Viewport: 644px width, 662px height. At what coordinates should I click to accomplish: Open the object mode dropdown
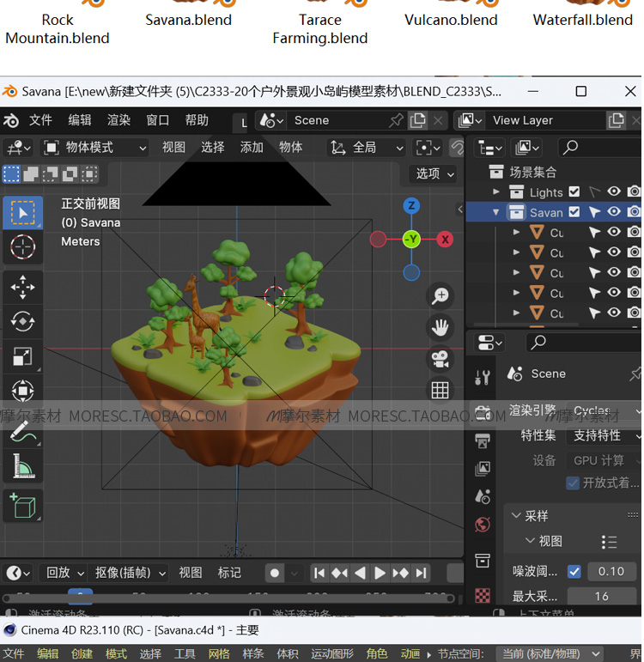pos(94,148)
